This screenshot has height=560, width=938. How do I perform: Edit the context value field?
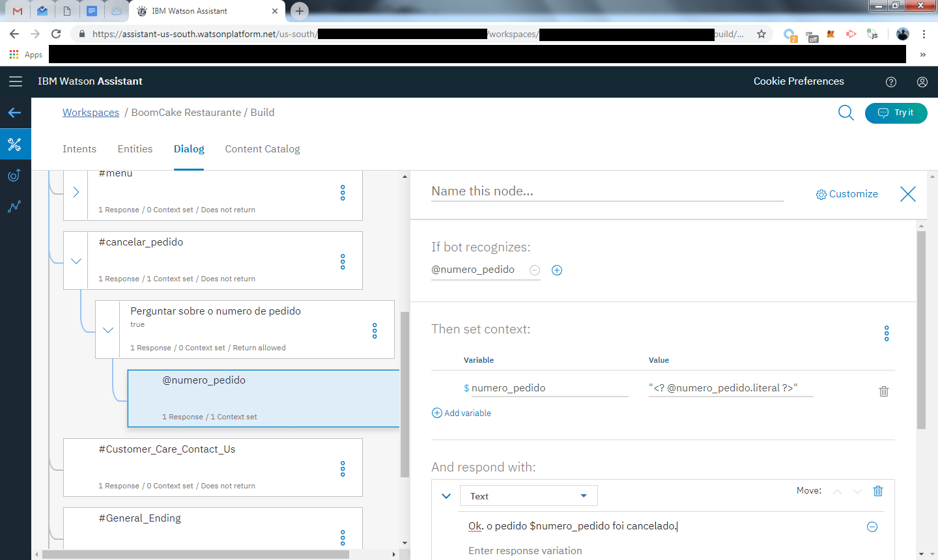pyautogui.click(x=731, y=387)
